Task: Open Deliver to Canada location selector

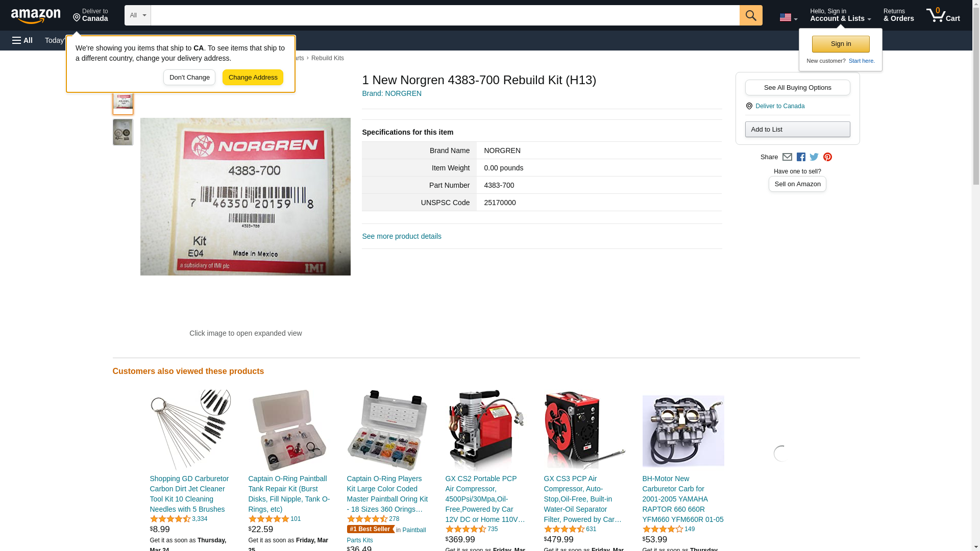Action: [90, 15]
